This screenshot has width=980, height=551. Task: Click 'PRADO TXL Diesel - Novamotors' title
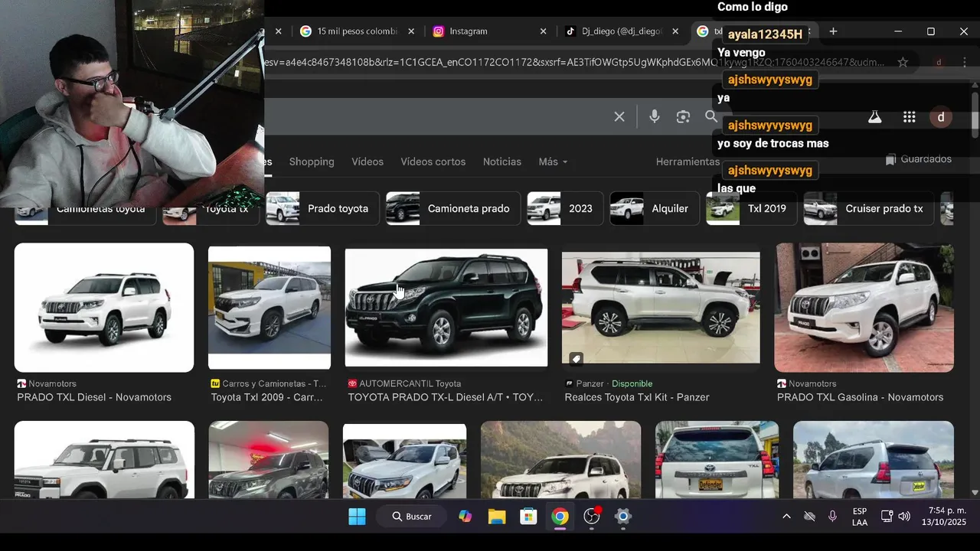click(x=94, y=397)
